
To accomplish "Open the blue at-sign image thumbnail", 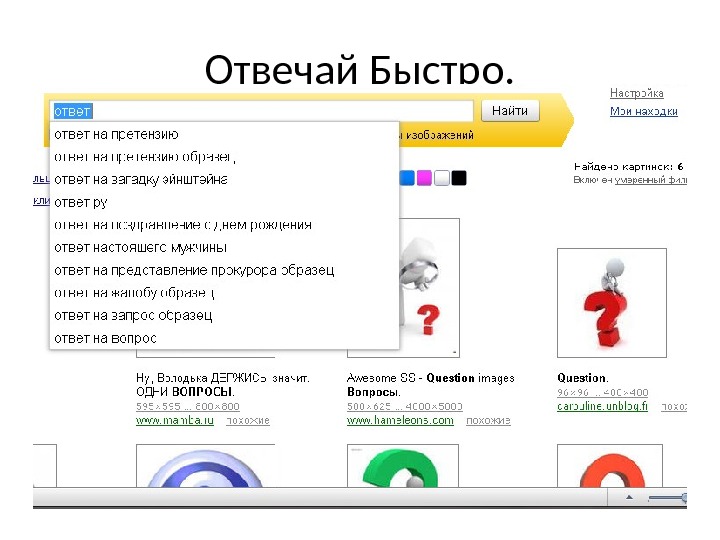I will pyautogui.click(x=205, y=466).
